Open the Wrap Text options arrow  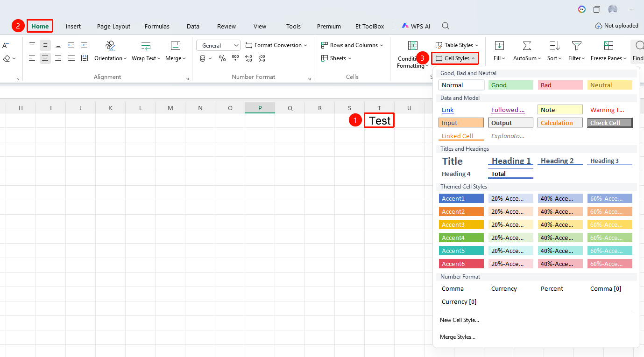(159, 58)
